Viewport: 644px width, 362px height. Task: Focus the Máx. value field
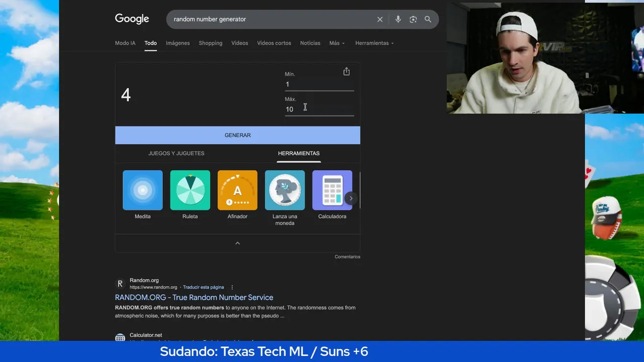(x=319, y=109)
